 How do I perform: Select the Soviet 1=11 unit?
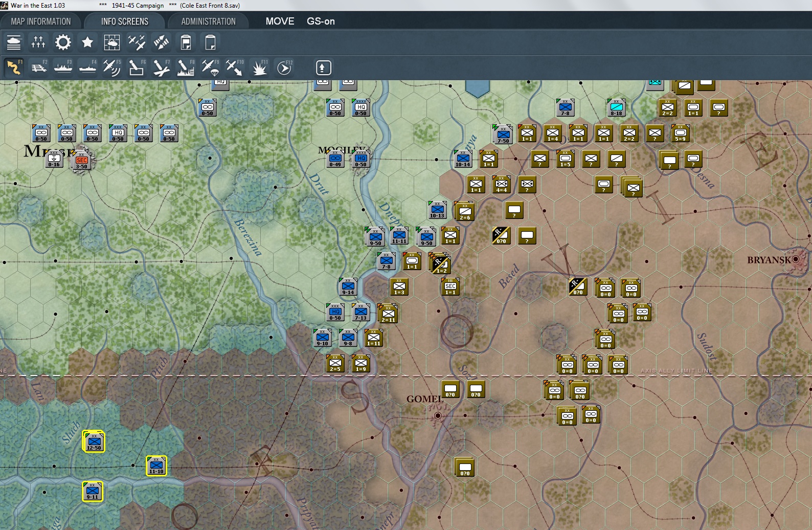(x=373, y=338)
